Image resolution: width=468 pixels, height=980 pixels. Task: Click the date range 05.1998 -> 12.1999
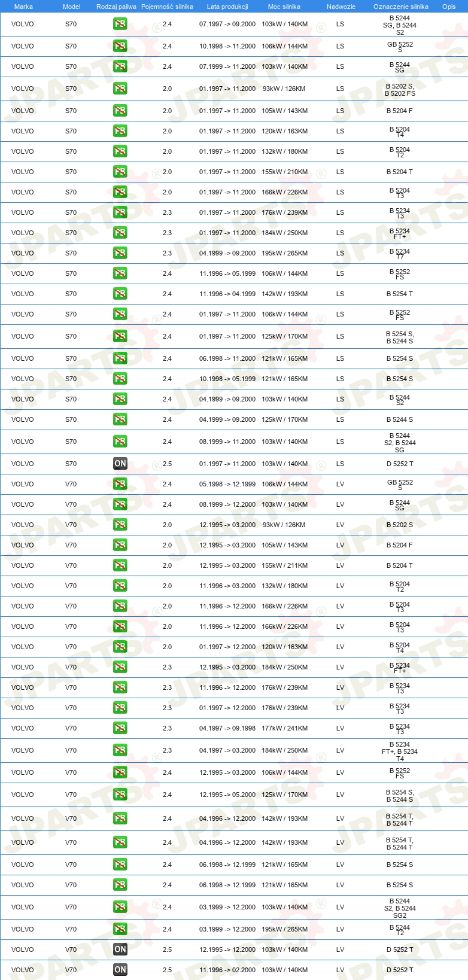[x=227, y=484]
